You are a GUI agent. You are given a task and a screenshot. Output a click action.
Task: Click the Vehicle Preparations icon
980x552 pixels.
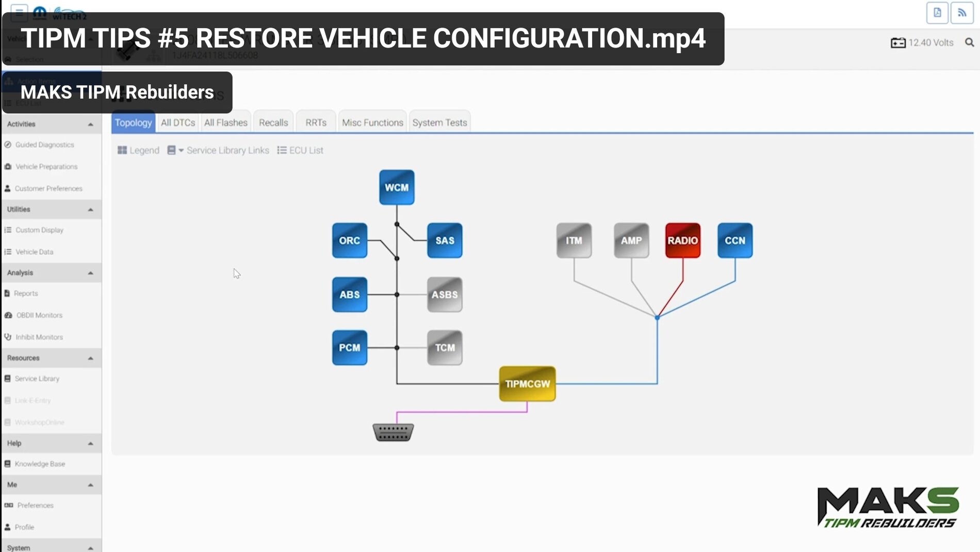click(x=8, y=167)
